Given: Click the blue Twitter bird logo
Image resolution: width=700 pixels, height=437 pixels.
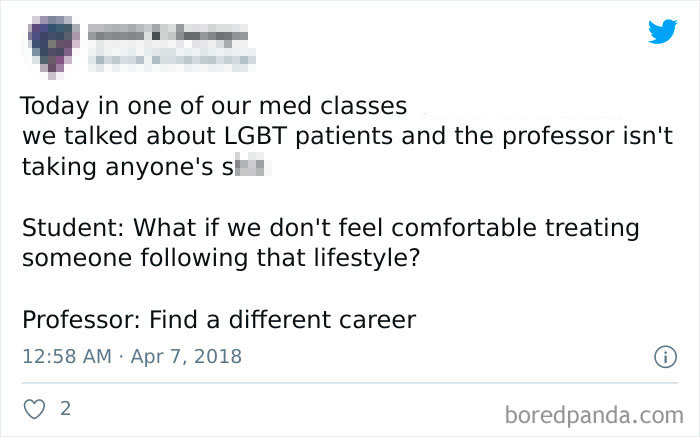Looking at the screenshot, I should (662, 31).
